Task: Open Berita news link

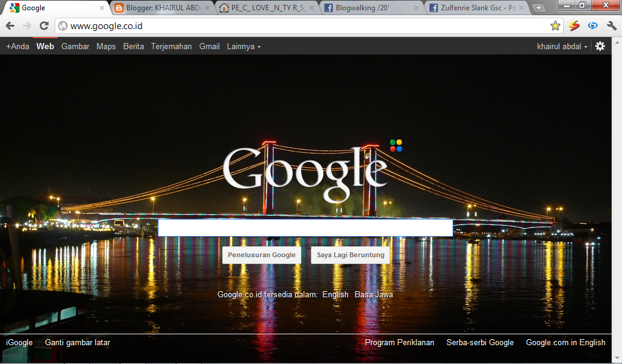Action: tap(133, 46)
